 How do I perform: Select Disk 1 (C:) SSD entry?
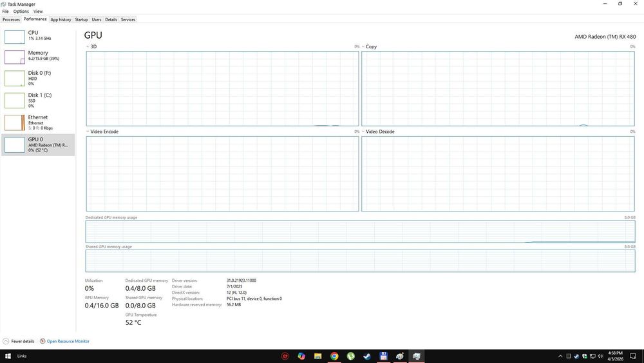click(38, 101)
